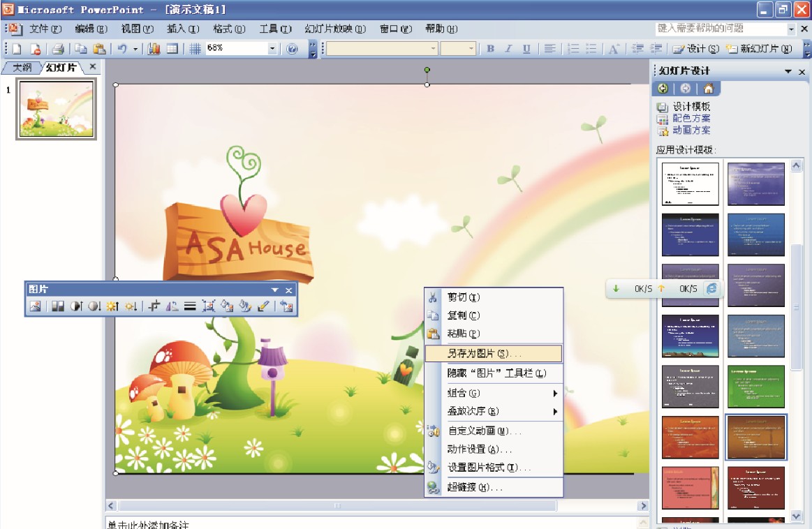This screenshot has height=529, width=812.
Task: Expand the 叠放次序(R) submenu
Action: [555, 412]
